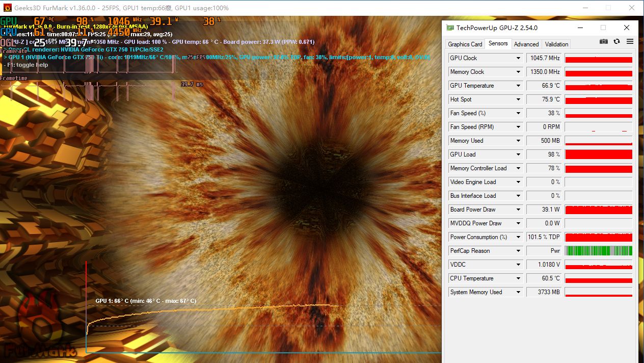Image resolution: width=644 pixels, height=363 pixels.
Task: Click the VDDC voltage value field
Action: (544, 265)
